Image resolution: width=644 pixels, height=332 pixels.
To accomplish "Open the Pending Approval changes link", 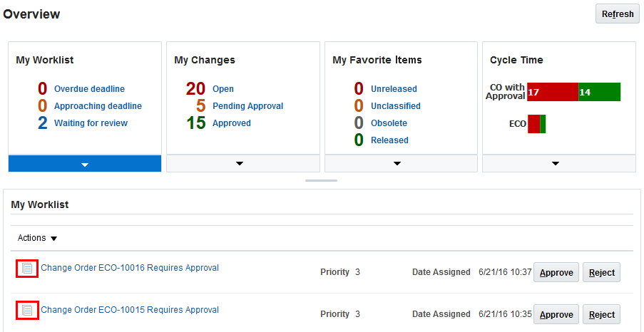I will click(x=247, y=106).
